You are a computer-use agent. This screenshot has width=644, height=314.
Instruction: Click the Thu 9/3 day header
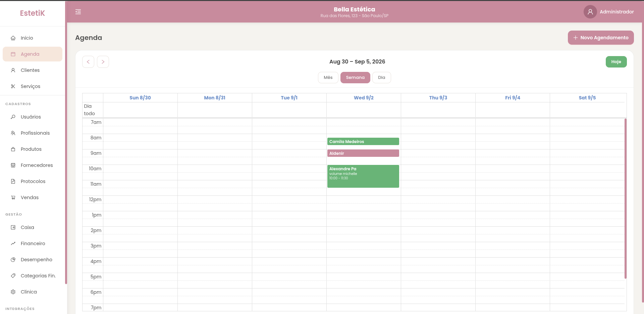click(438, 98)
